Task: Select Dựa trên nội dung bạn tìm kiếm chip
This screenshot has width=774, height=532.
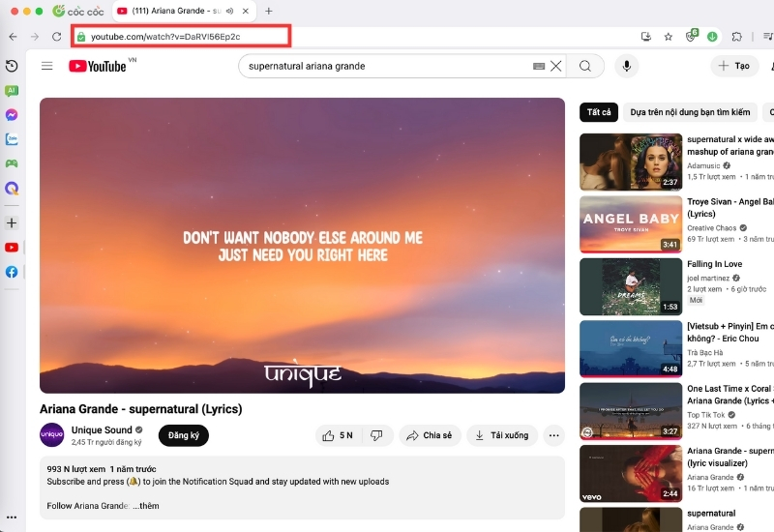Action: coord(690,112)
